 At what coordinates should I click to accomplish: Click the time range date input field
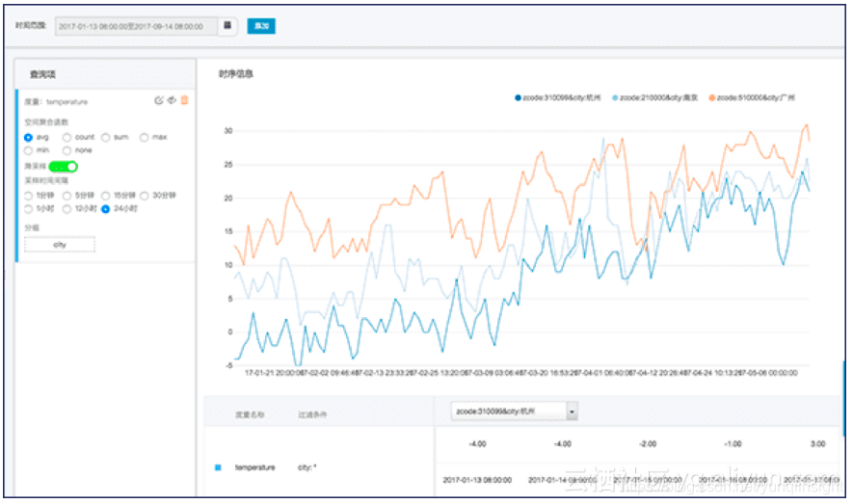(x=136, y=26)
